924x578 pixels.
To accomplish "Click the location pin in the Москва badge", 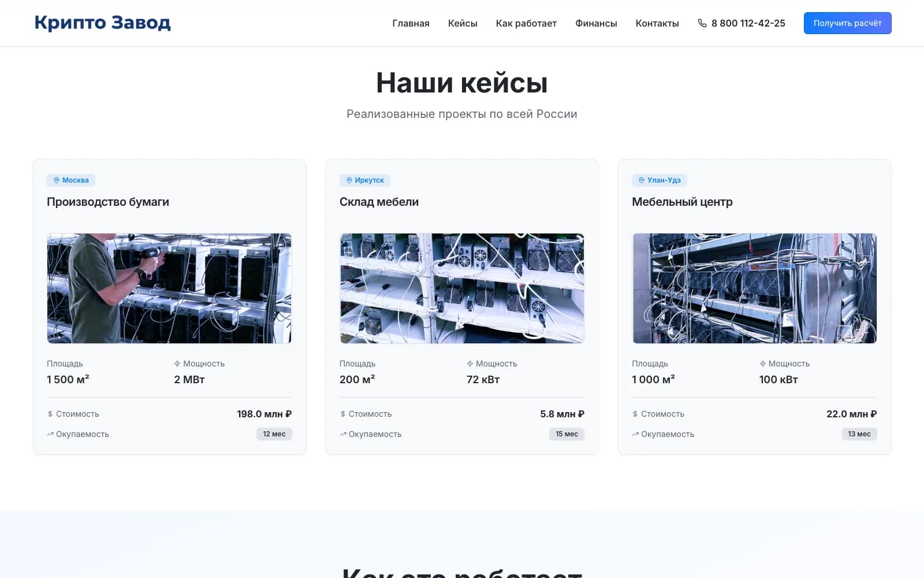I will (57, 180).
